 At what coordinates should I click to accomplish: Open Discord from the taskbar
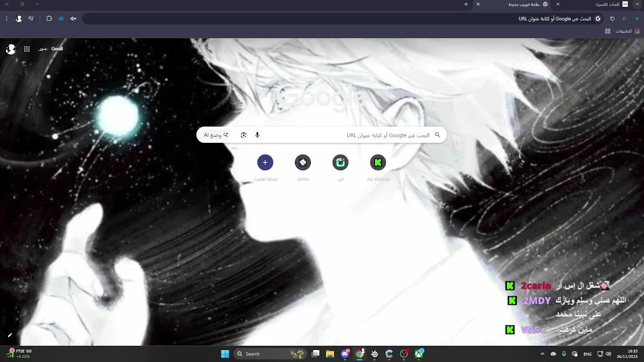[345, 354]
